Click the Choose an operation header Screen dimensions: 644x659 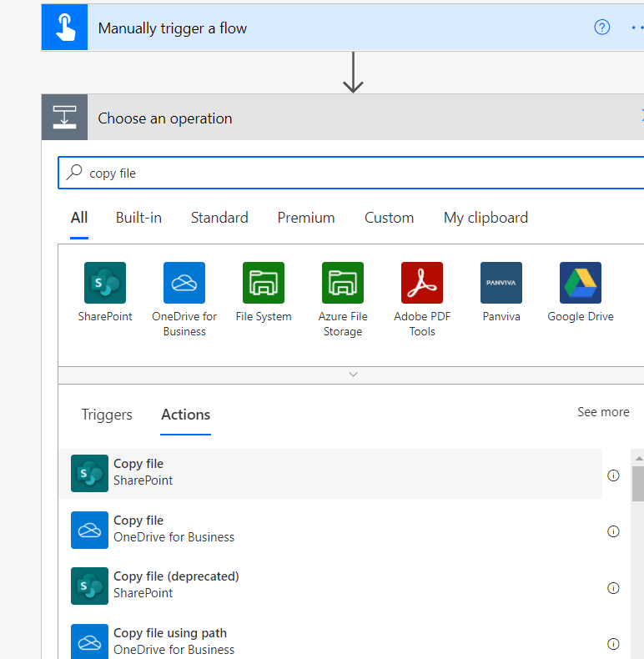point(343,118)
